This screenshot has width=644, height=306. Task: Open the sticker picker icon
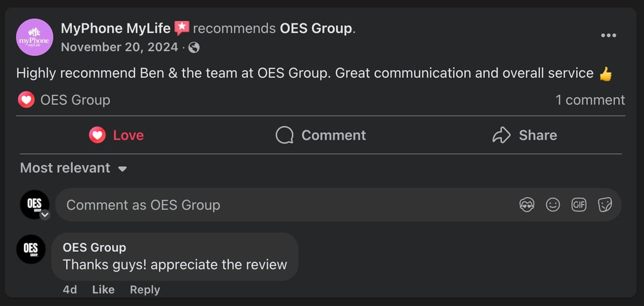[x=605, y=205]
